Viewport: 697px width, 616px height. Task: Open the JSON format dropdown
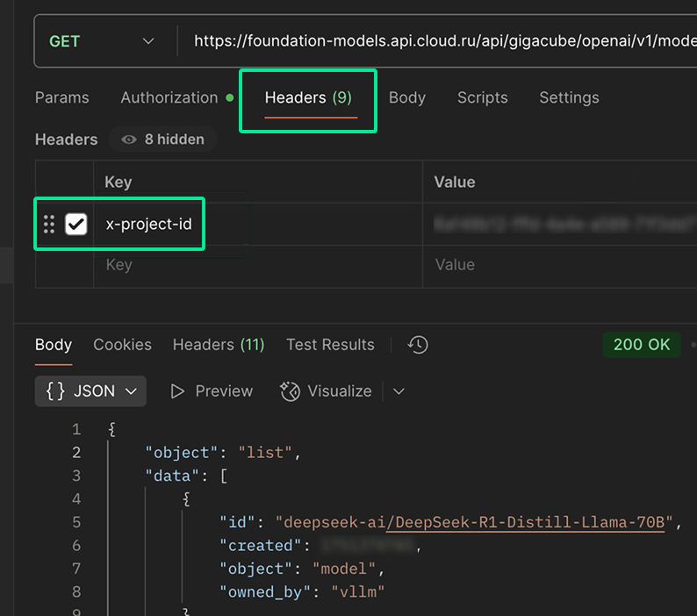click(90, 391)
